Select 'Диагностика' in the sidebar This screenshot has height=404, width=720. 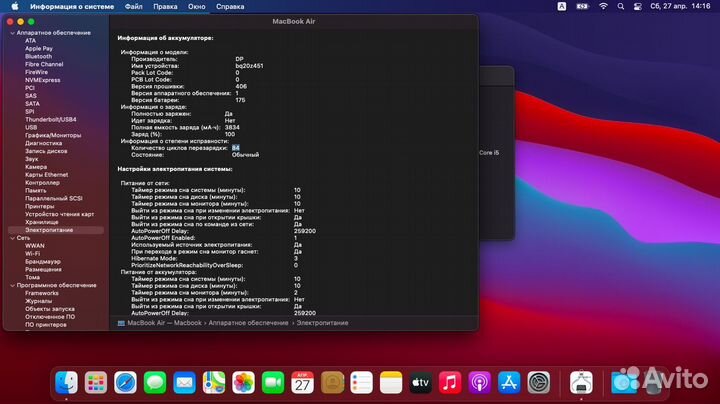[x=44, y=143]
